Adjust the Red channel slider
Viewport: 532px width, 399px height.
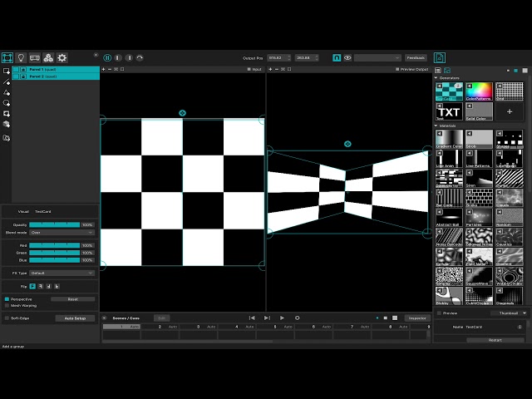click(54, 245)
